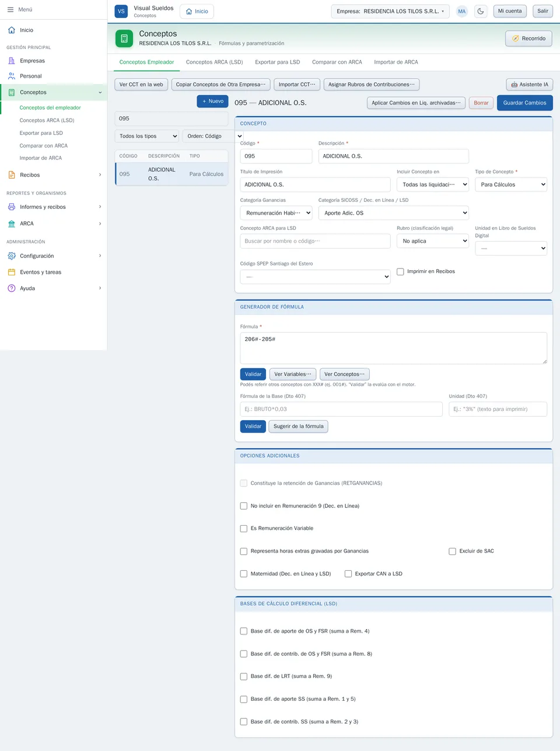This screenshot has height=751, width=560.
Task: Click the Ver Variables button
Action: point(293,374)
